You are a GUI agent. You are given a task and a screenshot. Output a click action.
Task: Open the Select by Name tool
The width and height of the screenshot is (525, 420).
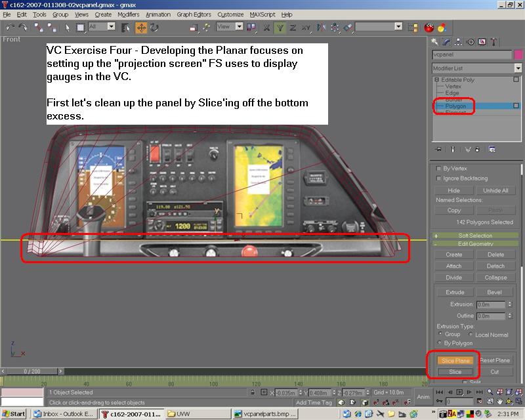pos(125,28)
